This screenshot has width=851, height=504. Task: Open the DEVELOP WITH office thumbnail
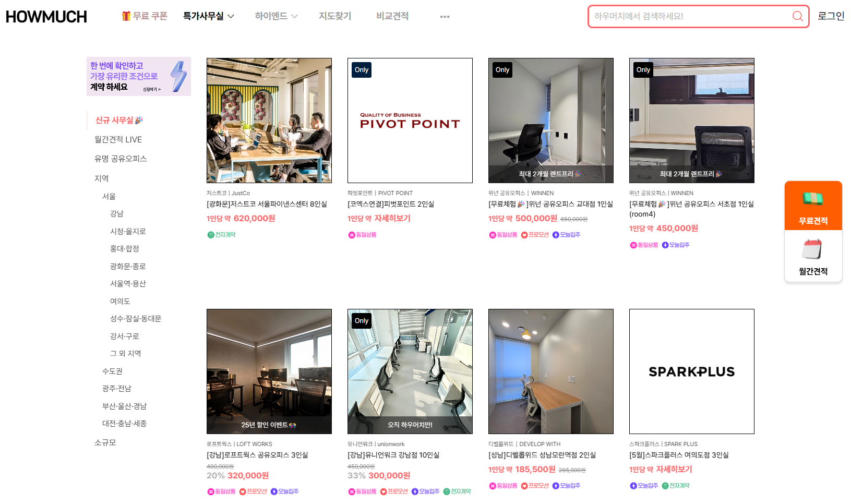coord(551,371)
